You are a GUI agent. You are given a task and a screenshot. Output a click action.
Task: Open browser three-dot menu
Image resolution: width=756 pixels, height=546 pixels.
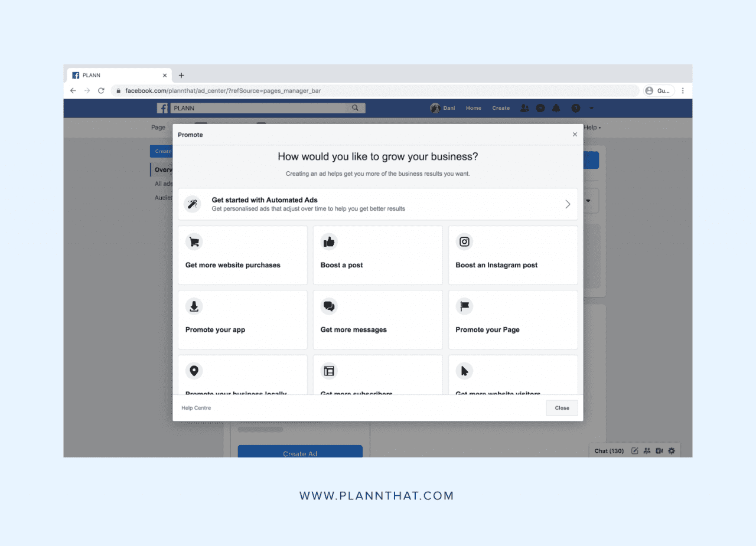pyautogui.click(x=683, y=91)
